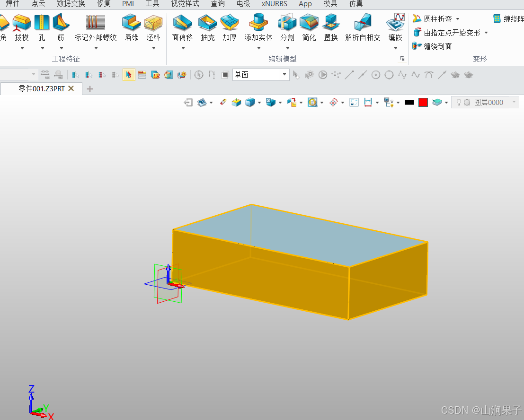Expand the 添加实体 dropdown arrow
This screenshot has width=524, height=420.
(x=258, y=48)
